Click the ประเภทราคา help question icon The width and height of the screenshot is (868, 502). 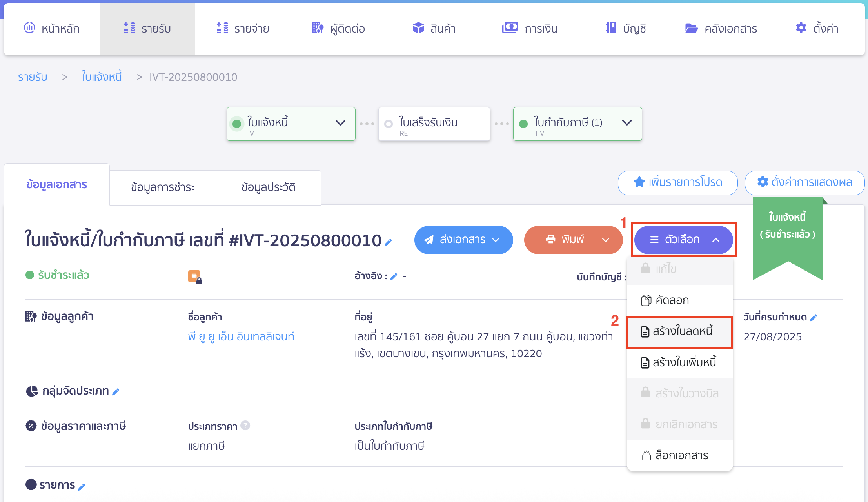(245, 426)
